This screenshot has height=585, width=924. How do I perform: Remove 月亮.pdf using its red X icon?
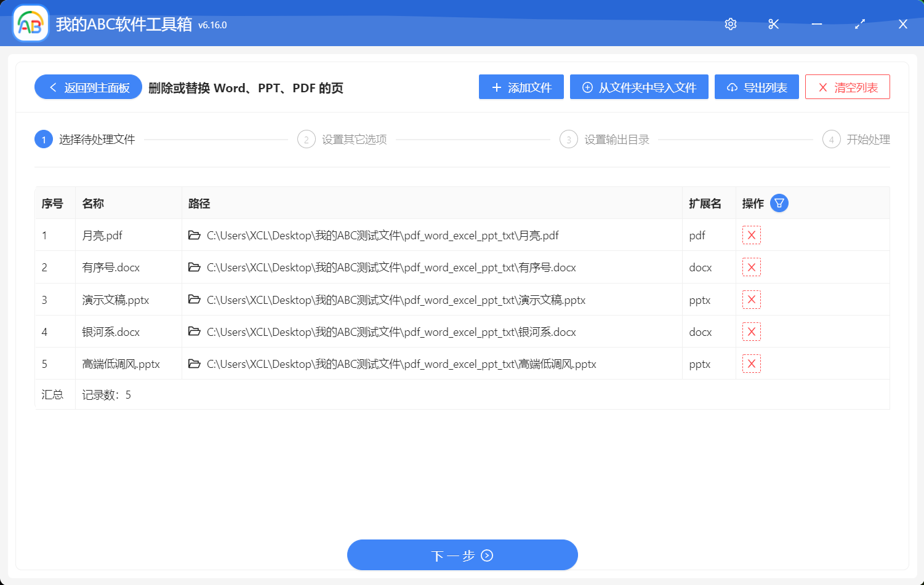pyautogui.click(x=751, y=235)
